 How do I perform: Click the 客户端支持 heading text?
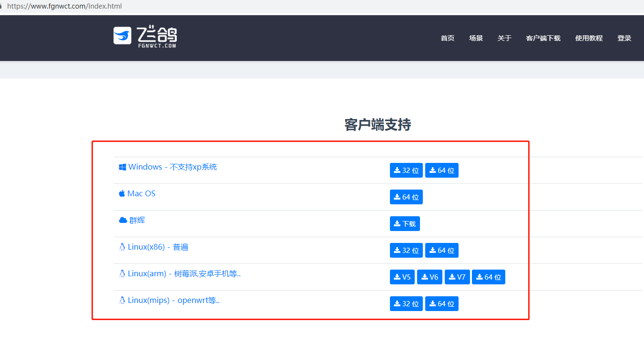coord(378,125)
